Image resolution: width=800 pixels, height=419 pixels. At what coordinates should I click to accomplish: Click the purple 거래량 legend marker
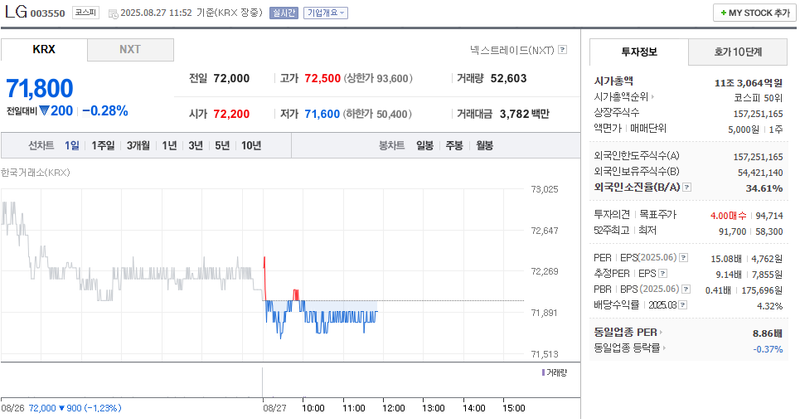click(x=543, y=373)
